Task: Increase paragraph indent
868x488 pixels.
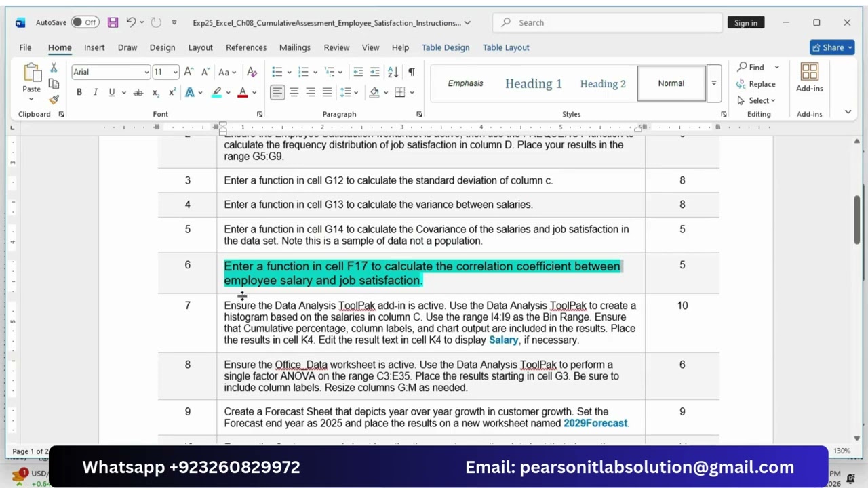Action: [x=375, y=72]
